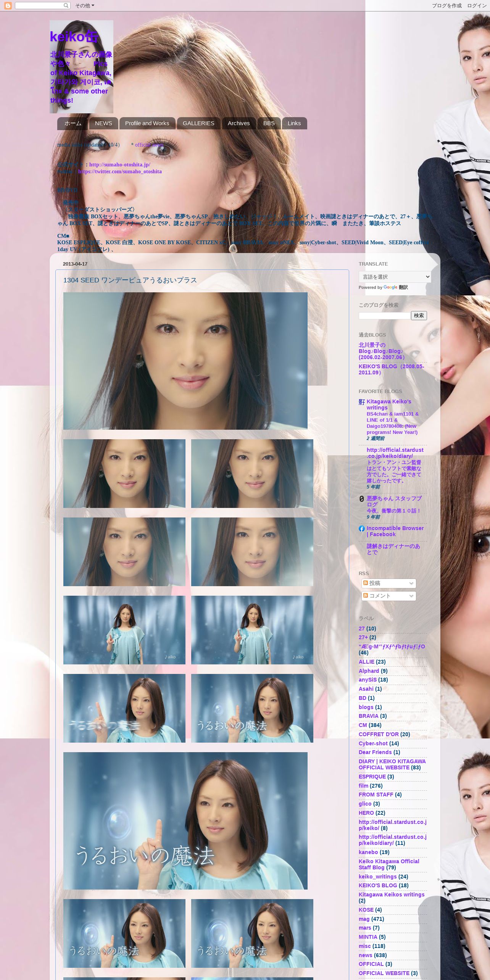Click ブログを作成 link

446,5
